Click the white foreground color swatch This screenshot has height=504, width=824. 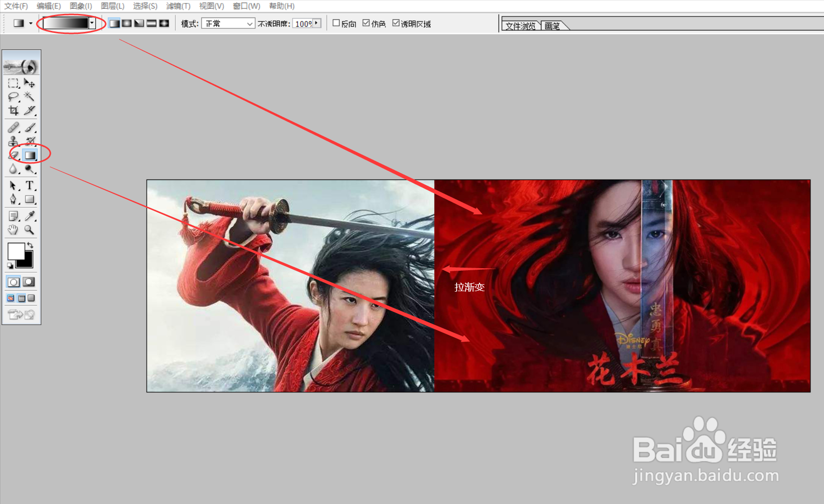[x=15, y=251]
